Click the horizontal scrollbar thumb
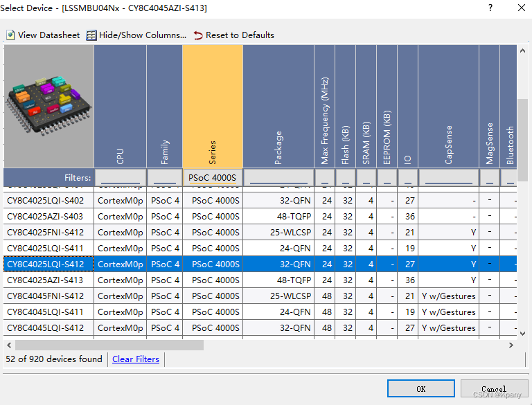Screen dimensions: 532x405 [x=109, y=345]
